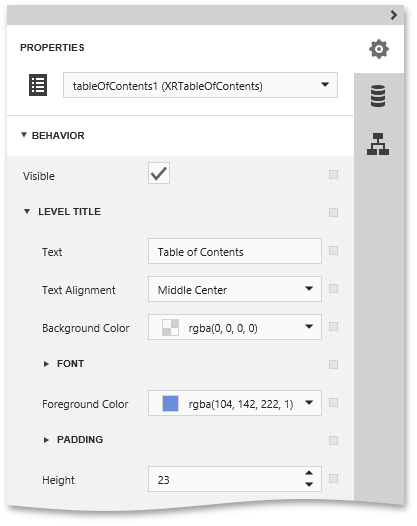Open the Field List database tab

pos(378,96)
